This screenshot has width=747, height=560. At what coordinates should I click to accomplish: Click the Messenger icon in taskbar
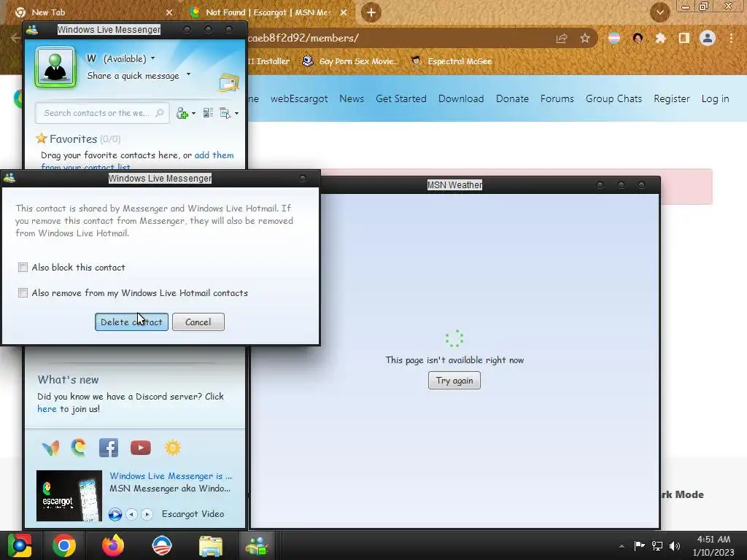pyautogui.click(x=258, y=546)
